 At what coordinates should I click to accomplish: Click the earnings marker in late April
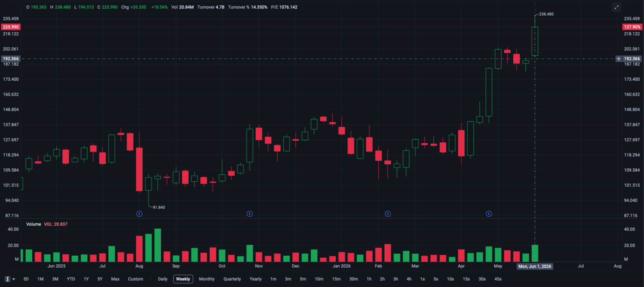489,214
